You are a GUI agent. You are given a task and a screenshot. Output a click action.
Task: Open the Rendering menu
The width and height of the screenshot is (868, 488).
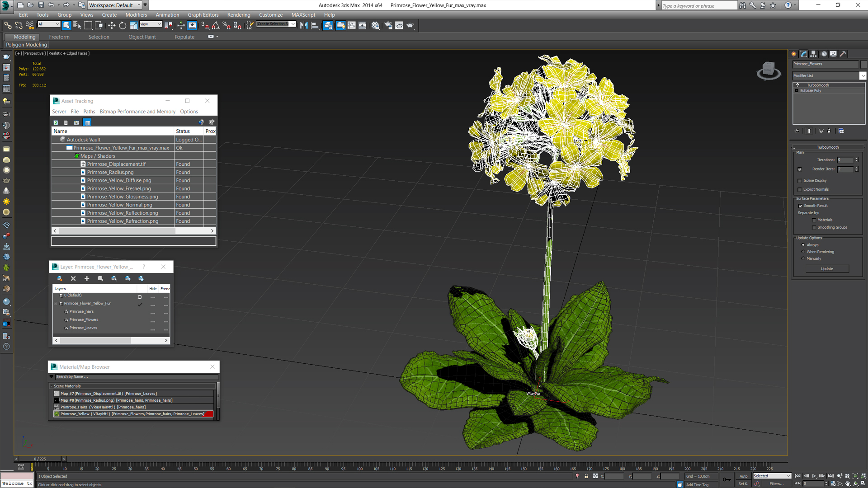(x=239, y=15)
